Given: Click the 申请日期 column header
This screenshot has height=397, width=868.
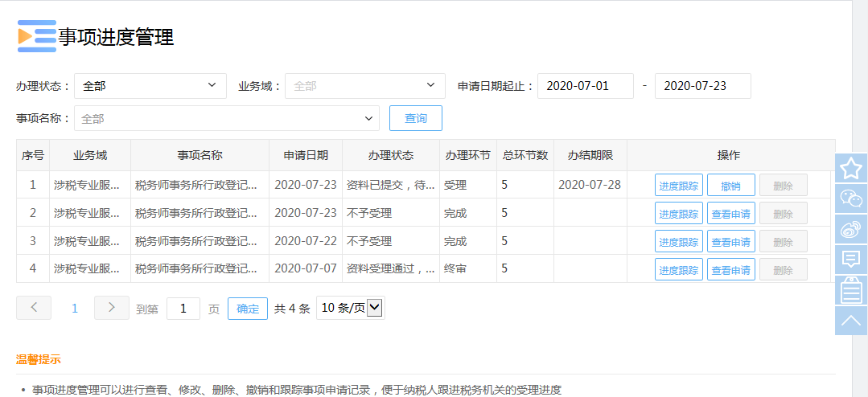Looking at the screenshot, I should point(306,155).
